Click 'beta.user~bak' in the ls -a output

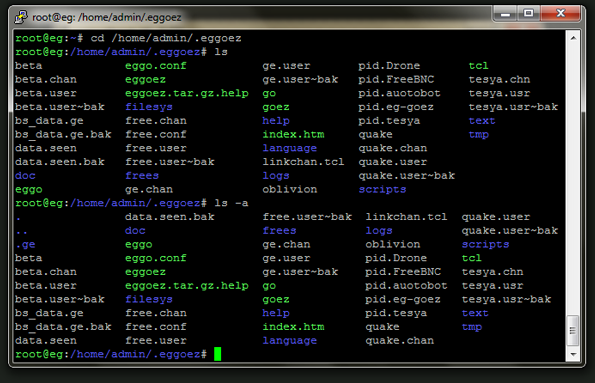[60, 299]
